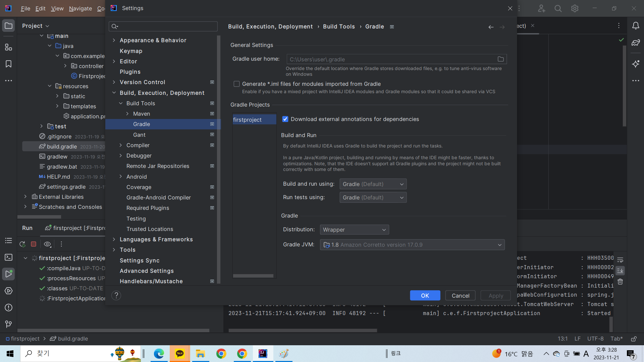This screenshot has width=644, height=362.
Task: Browse for Gradle user home folder
Action: (x=500, y=59)
